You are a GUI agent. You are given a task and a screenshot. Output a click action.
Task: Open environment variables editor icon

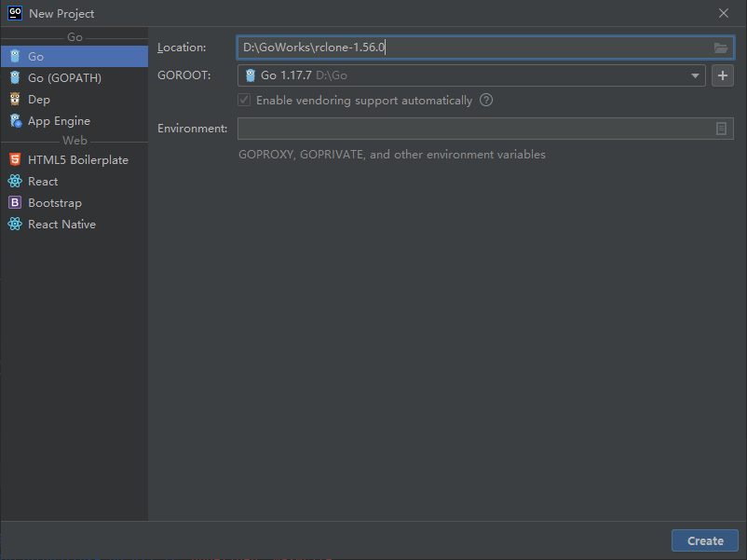(721, 129)
